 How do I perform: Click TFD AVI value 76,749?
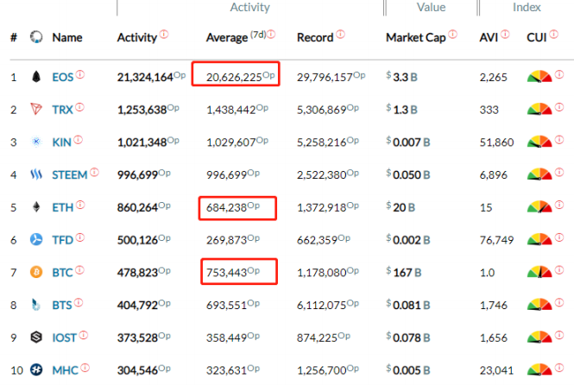click(496, 240)
